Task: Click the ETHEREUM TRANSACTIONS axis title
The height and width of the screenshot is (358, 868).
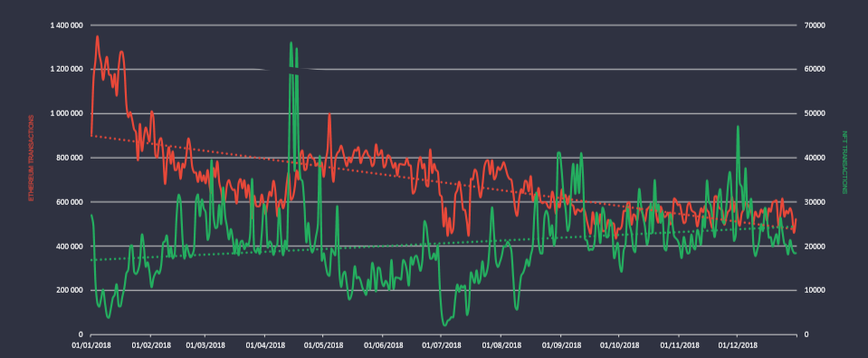Action: (x=31, y=159)
